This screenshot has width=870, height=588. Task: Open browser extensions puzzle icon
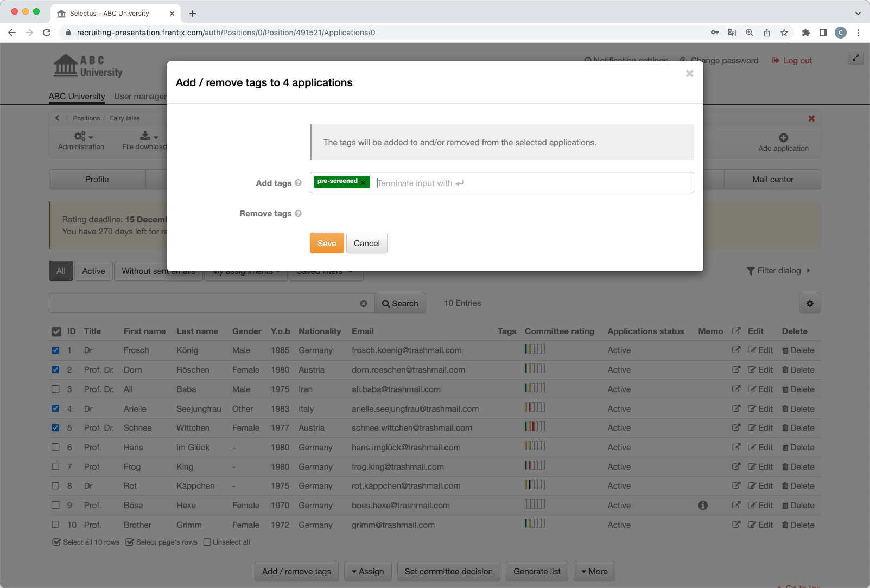(806, 33)
